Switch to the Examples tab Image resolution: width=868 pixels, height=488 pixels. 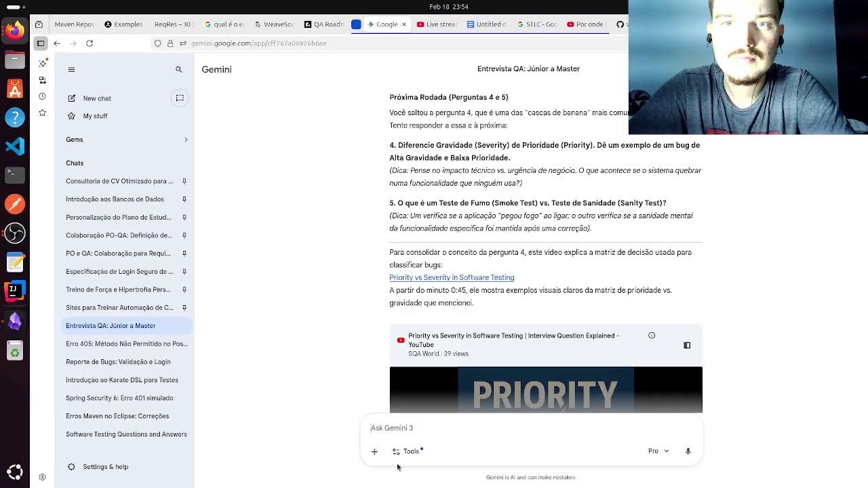click(x=123, y=24)
